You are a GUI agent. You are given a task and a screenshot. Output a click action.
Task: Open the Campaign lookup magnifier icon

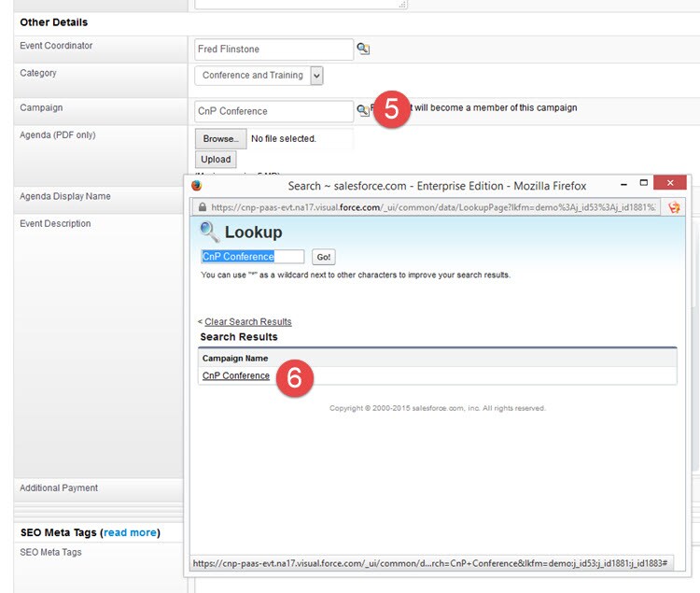[x=362, y=110]
